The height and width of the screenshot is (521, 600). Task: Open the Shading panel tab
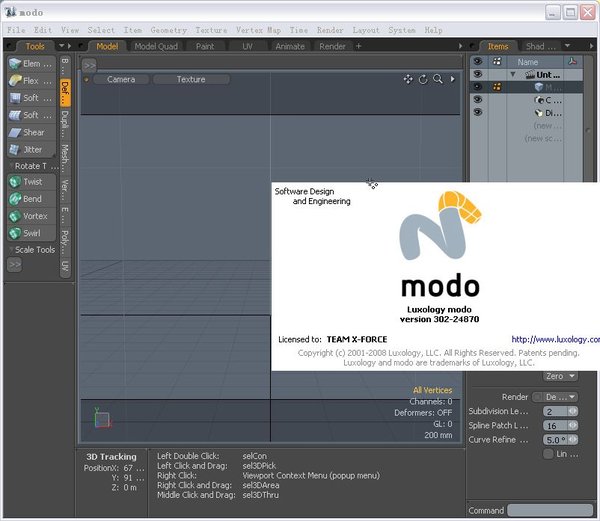pyautogui.click(x=540, y=46)
